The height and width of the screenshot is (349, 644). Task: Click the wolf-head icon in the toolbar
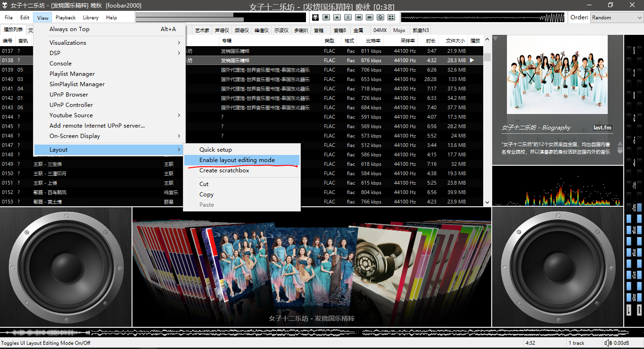point(315,17)
